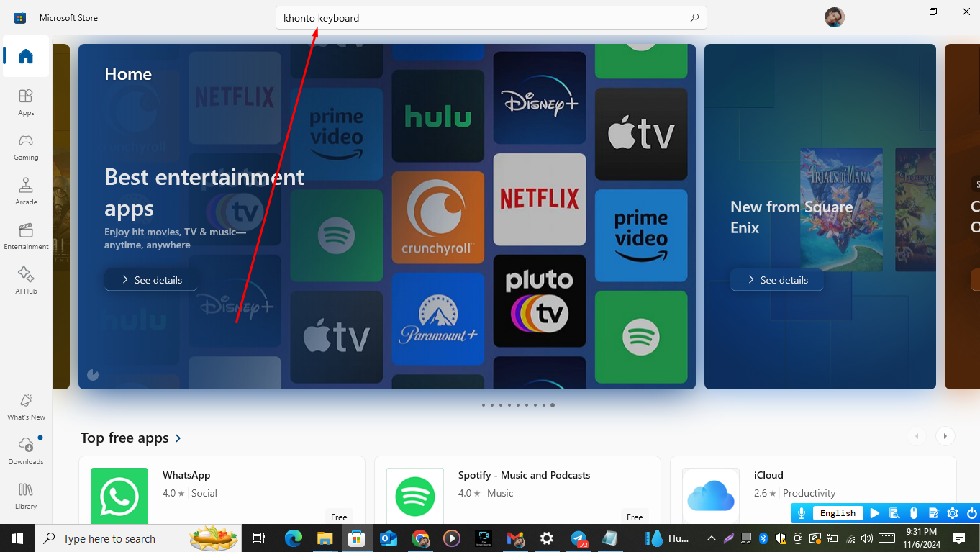
Task: Open File Explorer from the taskbar
Action: [x=325, y=538]
